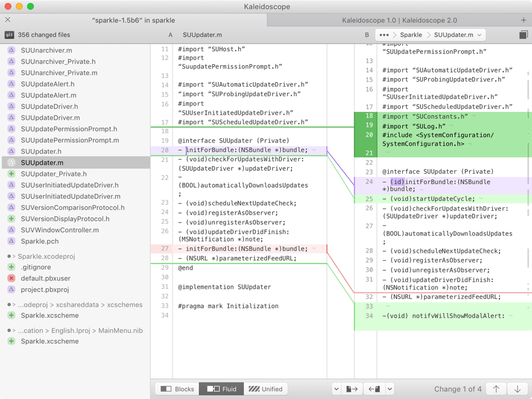Select SUUpdater_Private.h in the file list
The width and height of the screenshot is (532, 399).
[x=54, y=174]
